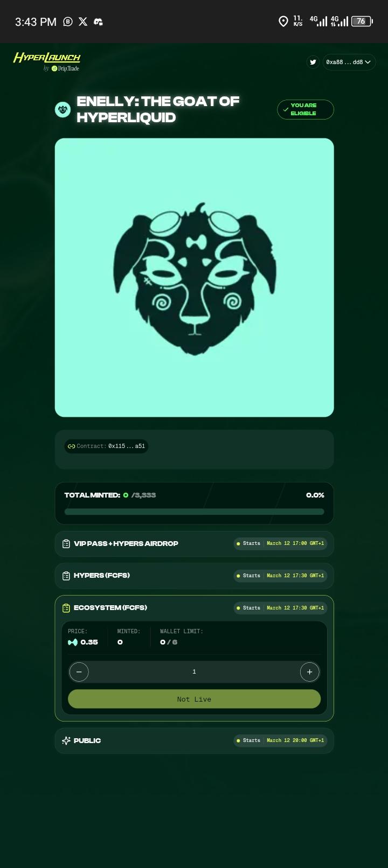Screen dimensions: 388x868
Task: Increase mint quantity with plus button
Action: point(309,671)
